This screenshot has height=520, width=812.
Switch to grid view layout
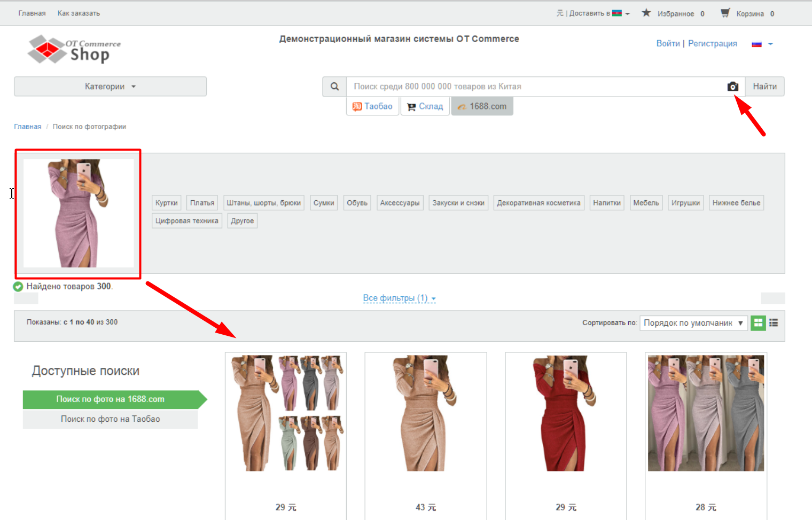point(758,323)
